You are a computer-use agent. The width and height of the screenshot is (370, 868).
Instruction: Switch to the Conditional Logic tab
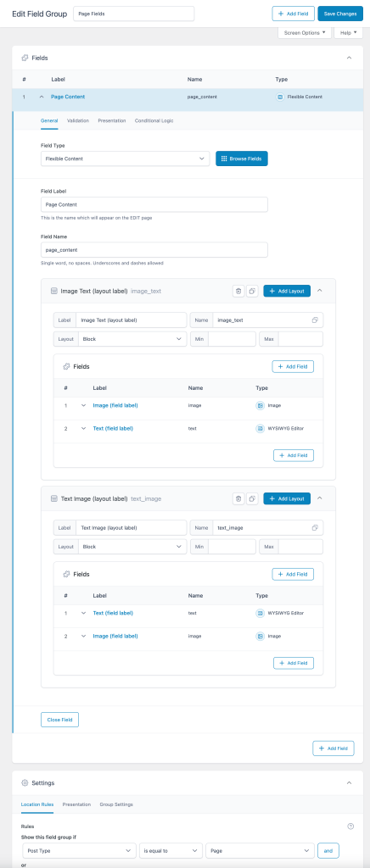[x=154, y=120]
